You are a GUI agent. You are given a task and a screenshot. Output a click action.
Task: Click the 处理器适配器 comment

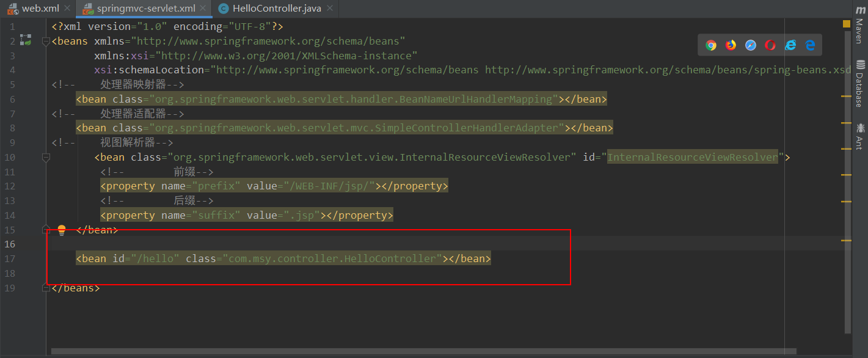tap(133, 114)
